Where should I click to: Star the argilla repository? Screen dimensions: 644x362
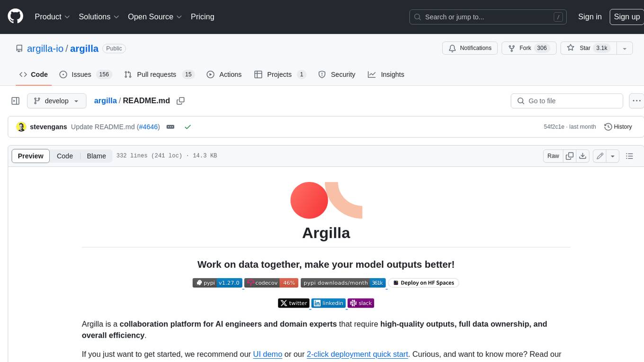pyautogui.click(x=588, y=48)
